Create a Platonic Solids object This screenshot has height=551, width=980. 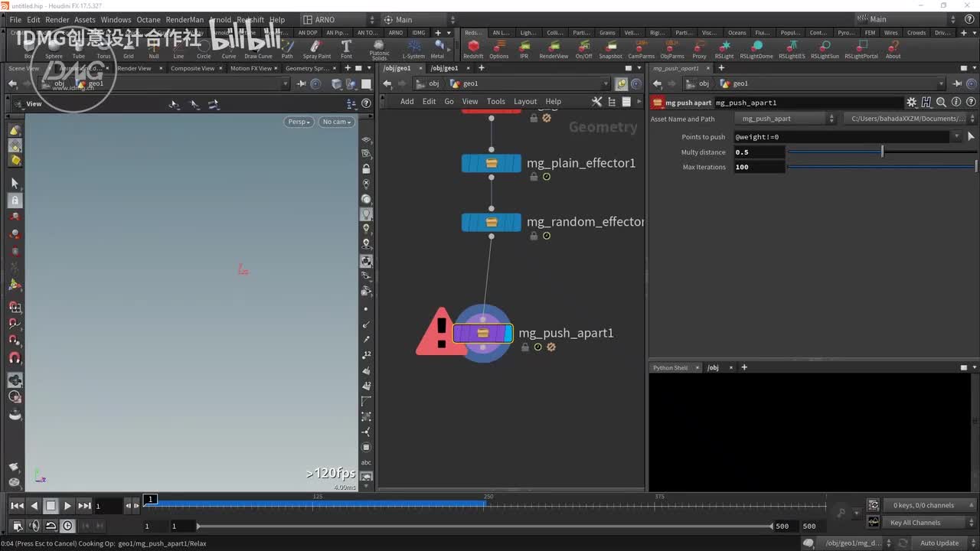[x=379, y=51]
